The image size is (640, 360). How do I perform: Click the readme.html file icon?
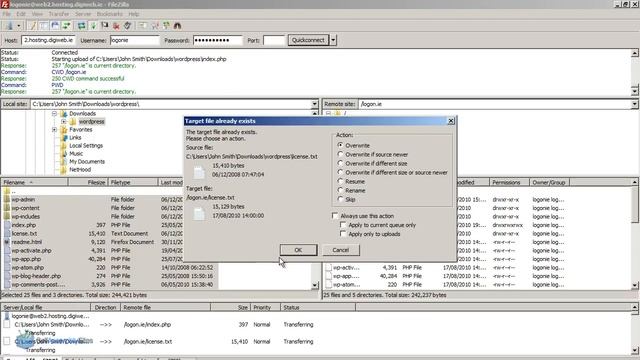pos(7,242)
